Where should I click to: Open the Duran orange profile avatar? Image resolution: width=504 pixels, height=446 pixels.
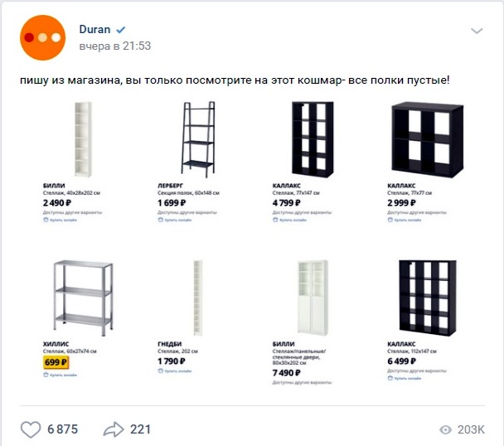[42, 37]
